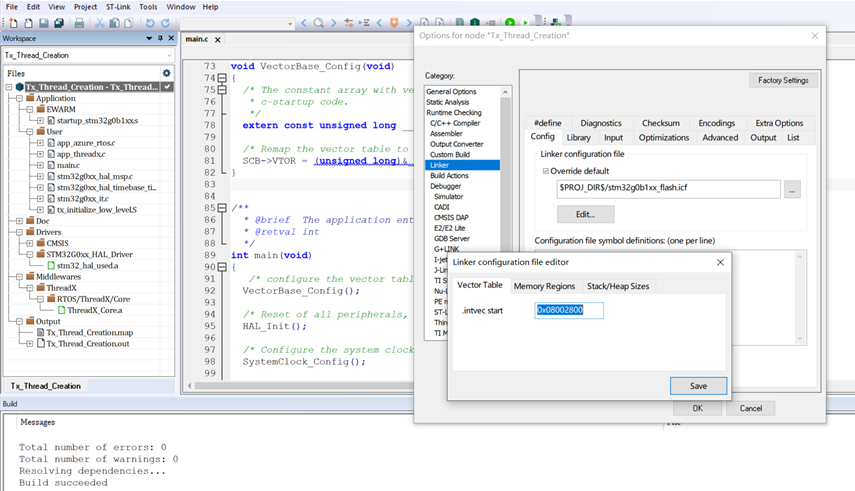Click the Open file toolbar icon
The image size is (855, 491).
(28, 23)
